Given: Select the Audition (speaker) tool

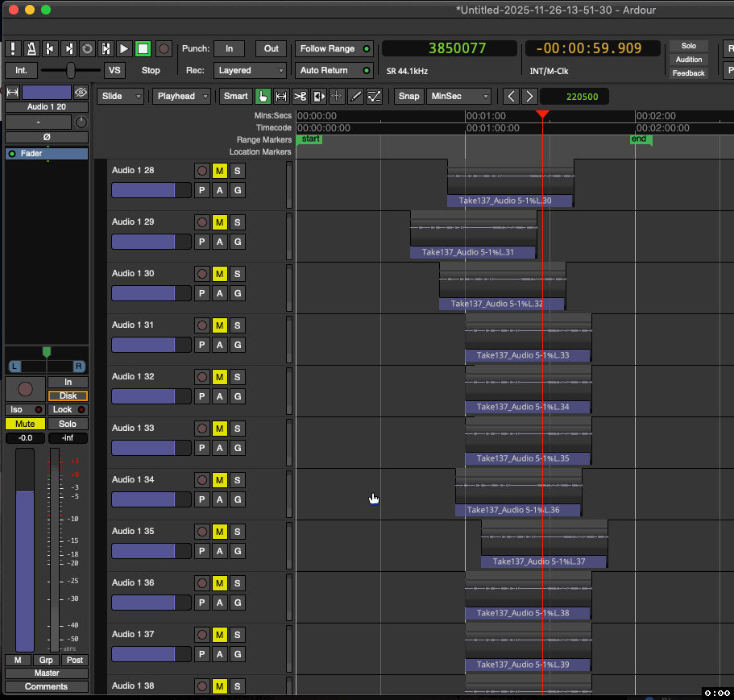Looking at the screenshot, I should [x=319, y=97].
